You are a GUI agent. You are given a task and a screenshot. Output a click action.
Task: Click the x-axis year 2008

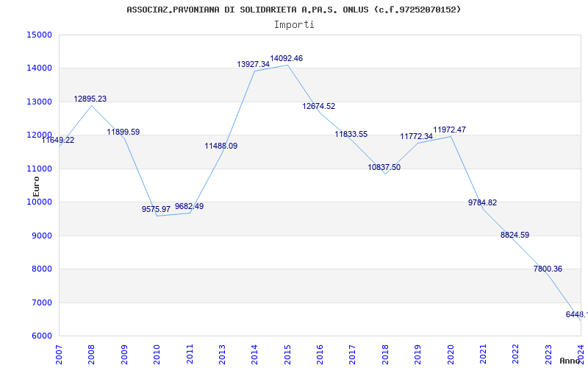pyautogui.click(x=91, y=354)
